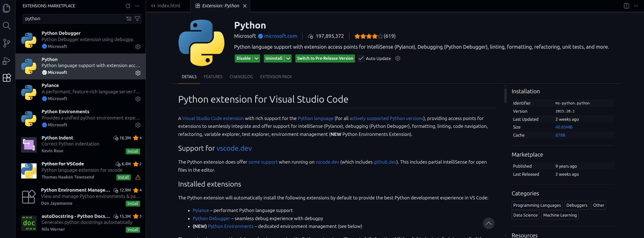This screenshot has height=238, width=644.
Task: Open the gear next to Auto Update
Action: (x=398, y=58)
